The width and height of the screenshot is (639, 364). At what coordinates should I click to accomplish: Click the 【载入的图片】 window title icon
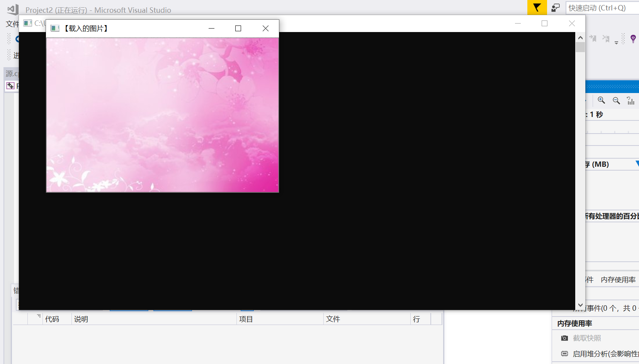coord(55,28)
